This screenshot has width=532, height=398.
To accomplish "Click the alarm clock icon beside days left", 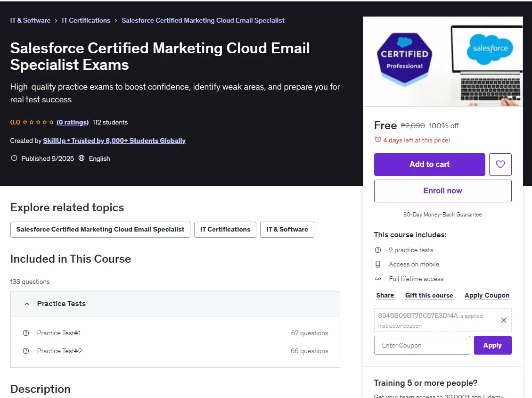I will coord(377,140).
